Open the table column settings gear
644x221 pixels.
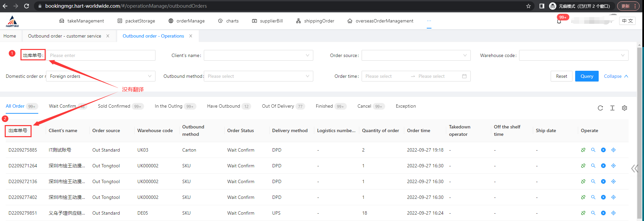[x=625, y=108]
